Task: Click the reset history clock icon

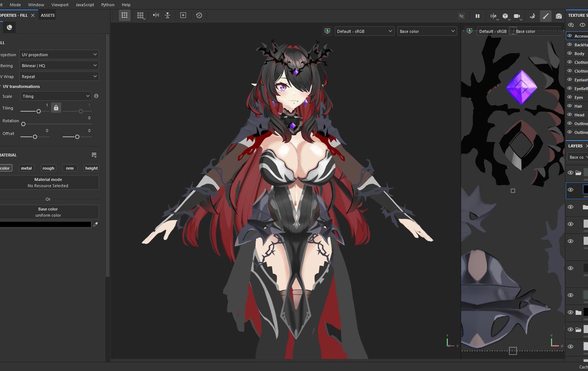Action: [x=199, y=15]
